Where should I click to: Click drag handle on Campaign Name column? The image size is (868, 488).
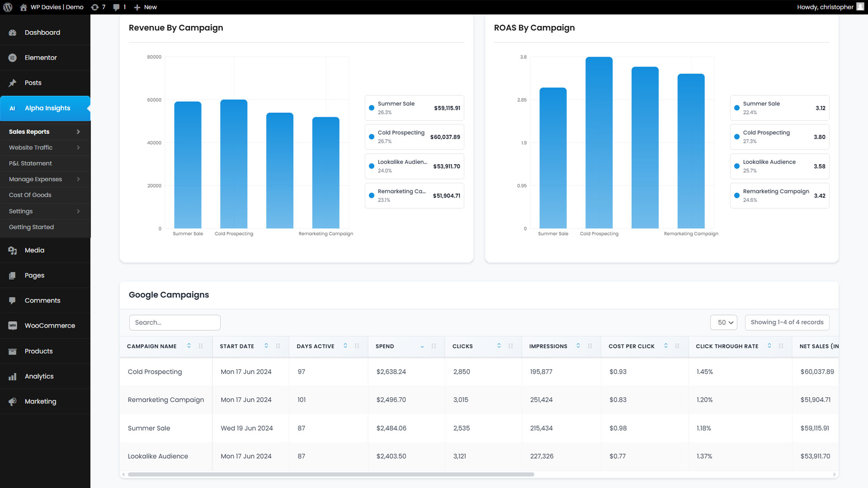coord(201,346)
